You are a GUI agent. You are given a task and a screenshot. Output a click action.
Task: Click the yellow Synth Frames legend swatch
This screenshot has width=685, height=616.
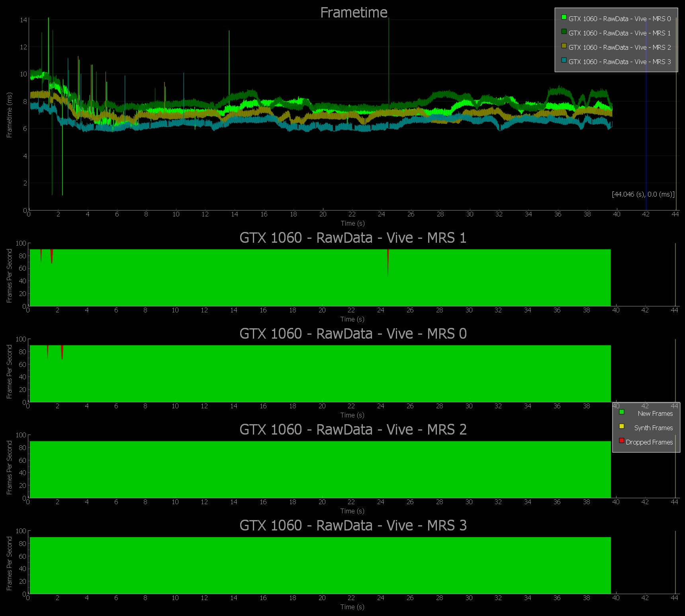point(622,426)
